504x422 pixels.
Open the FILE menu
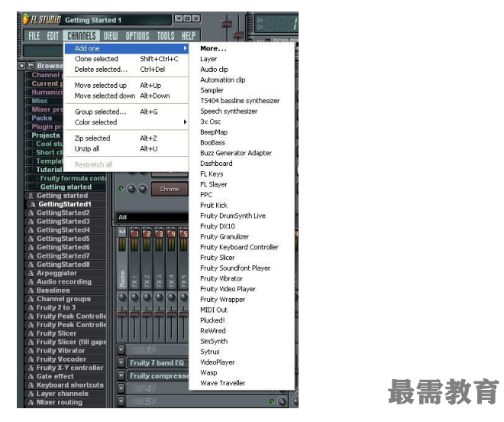(x=34, y=36)
